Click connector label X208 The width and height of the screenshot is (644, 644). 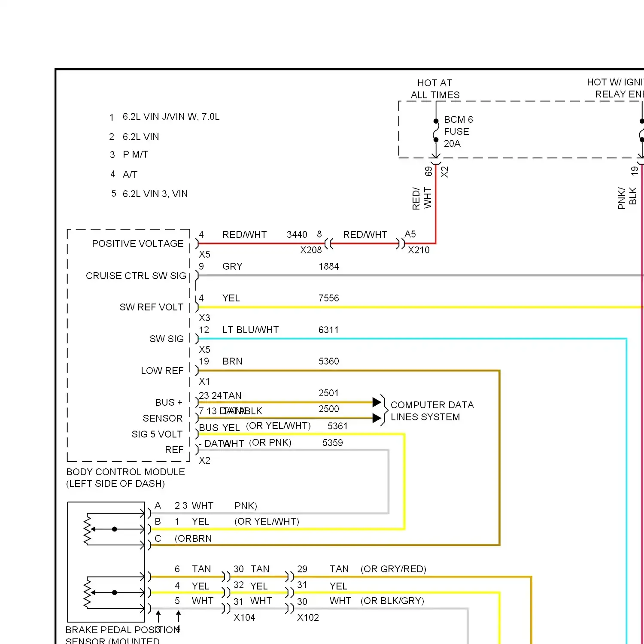click(x=311, y=250)
